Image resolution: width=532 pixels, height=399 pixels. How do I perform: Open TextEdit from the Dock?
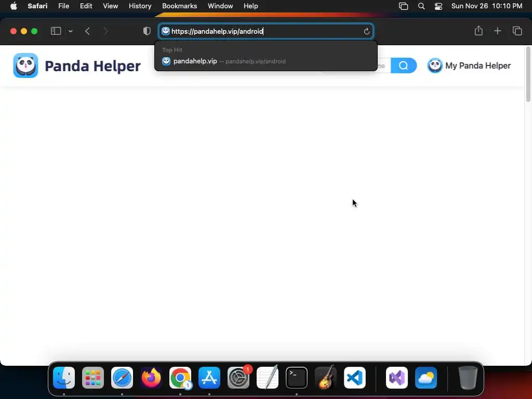tap(268, 378)
